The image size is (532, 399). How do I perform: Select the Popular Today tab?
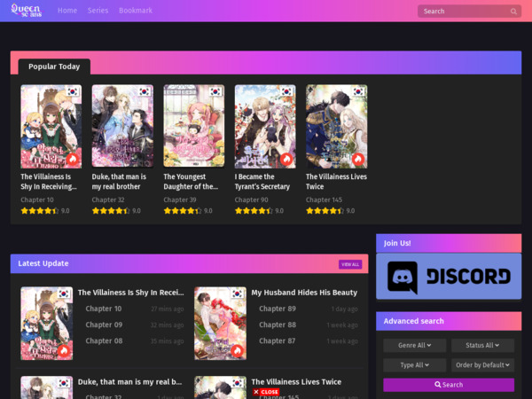pos(54,66)
